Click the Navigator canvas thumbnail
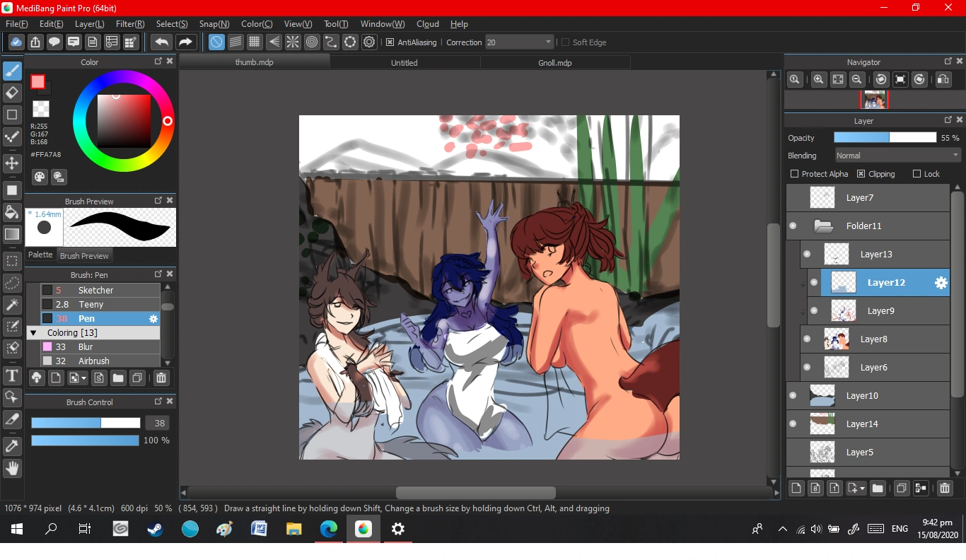The height and width of the screenshot is (560, 966). 875,100
